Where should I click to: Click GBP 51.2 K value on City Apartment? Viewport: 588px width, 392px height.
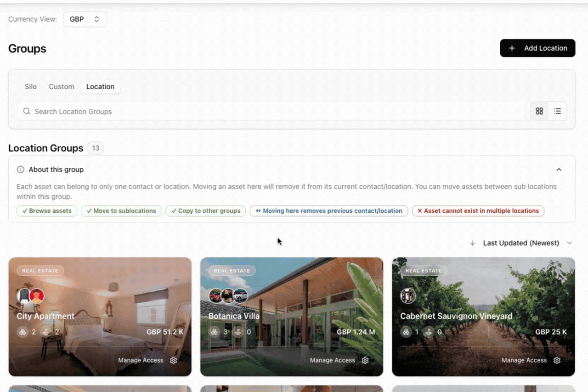click(165, 332)
